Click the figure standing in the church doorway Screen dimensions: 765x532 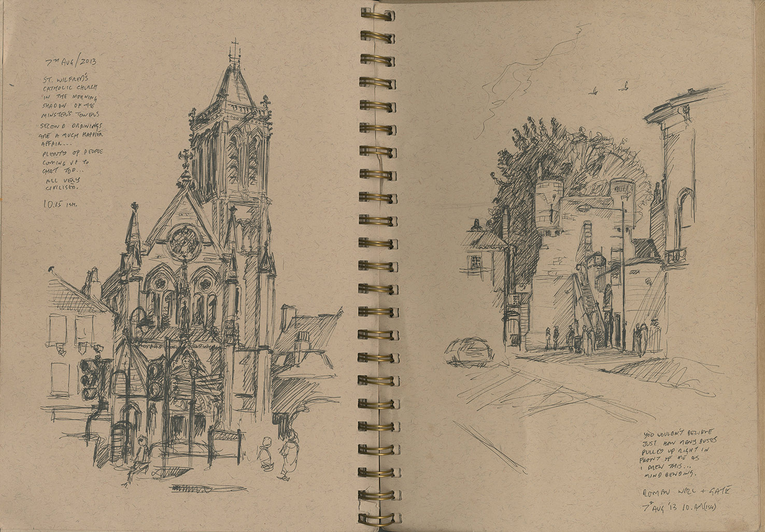tap(186, 363)
